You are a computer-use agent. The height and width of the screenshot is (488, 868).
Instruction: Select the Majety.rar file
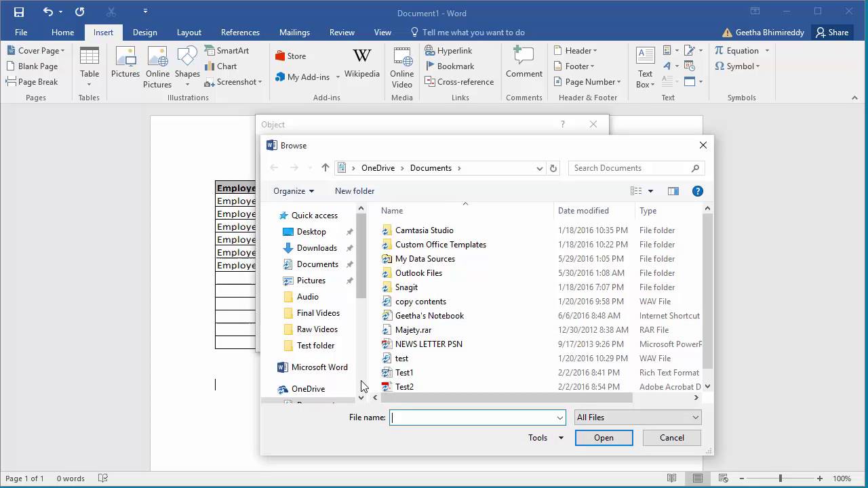coord(413,330)
